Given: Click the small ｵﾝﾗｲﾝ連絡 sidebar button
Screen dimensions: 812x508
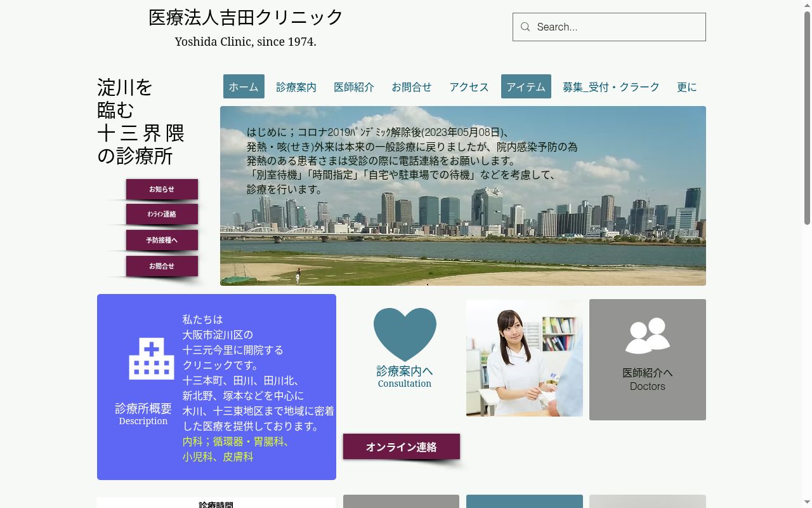Looking at the screenshot, I should [x=162, y=214].
